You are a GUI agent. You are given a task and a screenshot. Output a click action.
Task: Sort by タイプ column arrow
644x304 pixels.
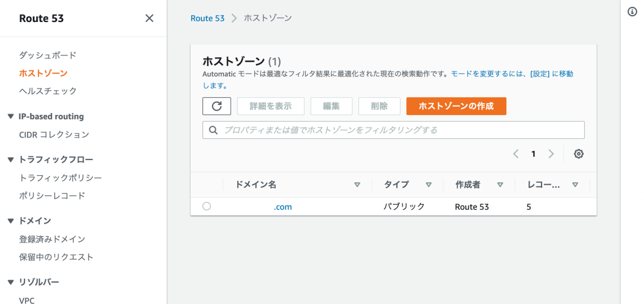(x=429, y=185)
